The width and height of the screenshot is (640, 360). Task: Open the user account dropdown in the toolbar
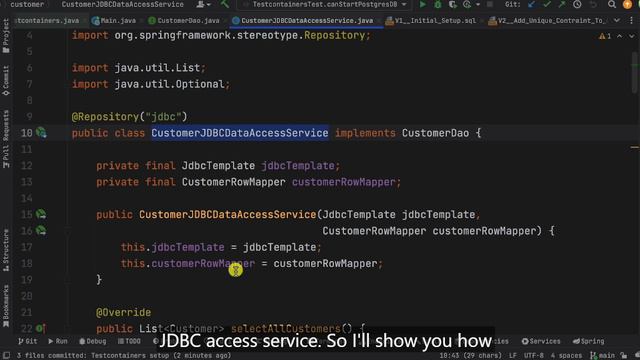tap(203, 4)
